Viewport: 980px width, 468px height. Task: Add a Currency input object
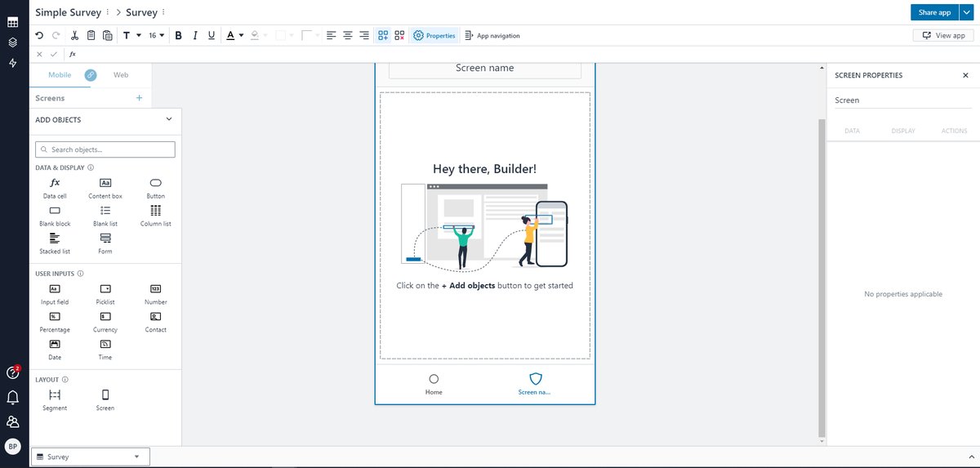pos(105,323)
